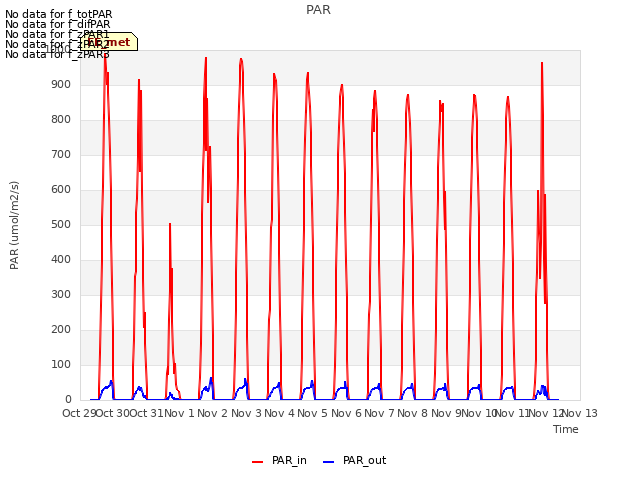
Task: Click the 100 y-axis tick label
Action: (61, 365)
